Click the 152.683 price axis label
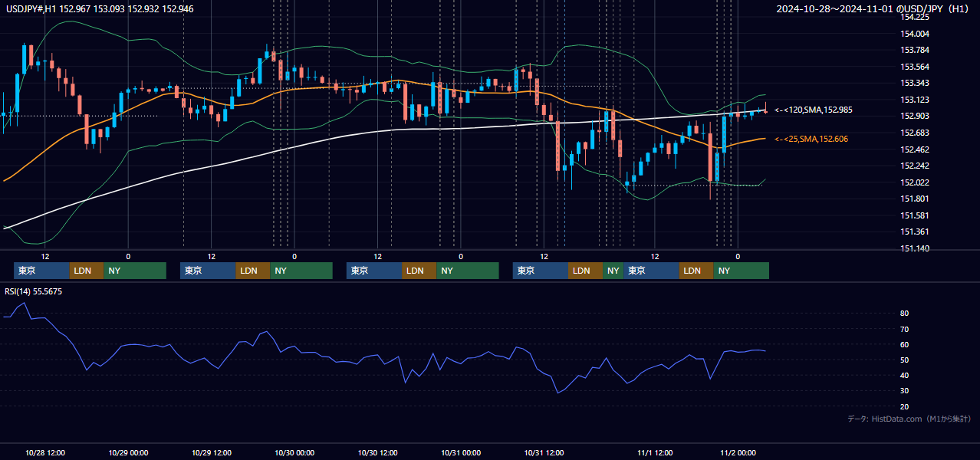 915,133
